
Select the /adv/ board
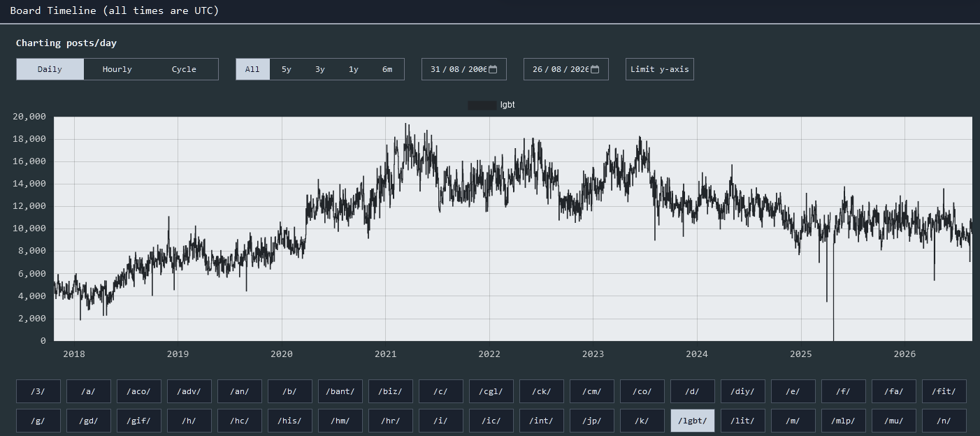tap(189, 391)
